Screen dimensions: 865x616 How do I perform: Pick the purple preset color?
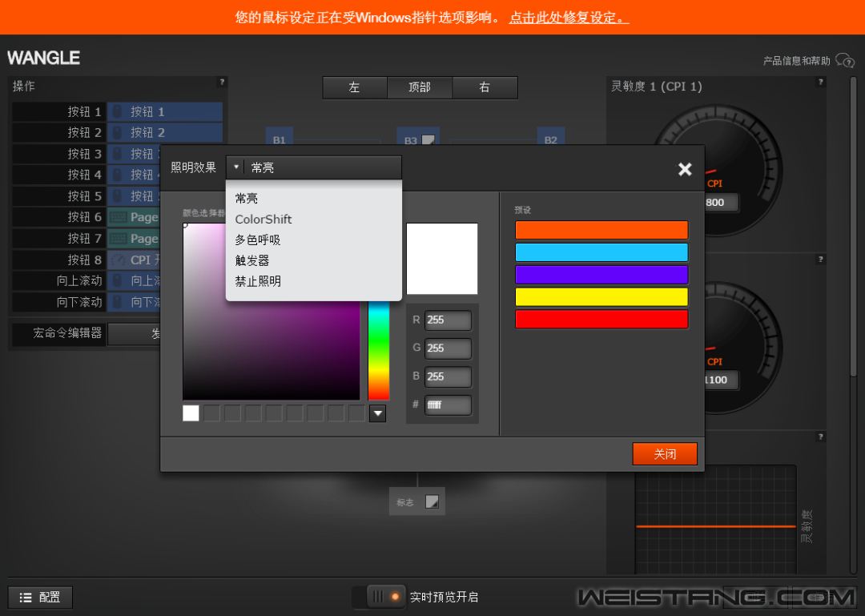pyautogui.click(x=601, y=274)
